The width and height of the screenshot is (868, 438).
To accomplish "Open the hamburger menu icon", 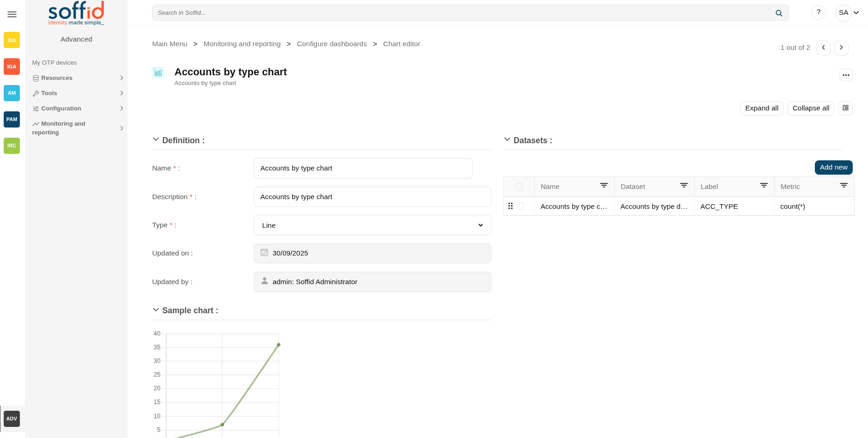I will [12, 14].
